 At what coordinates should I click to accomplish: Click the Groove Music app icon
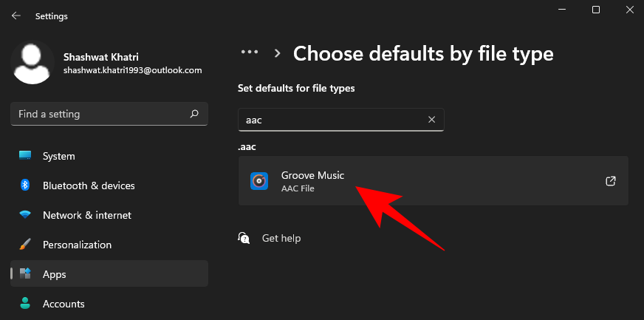259,181
